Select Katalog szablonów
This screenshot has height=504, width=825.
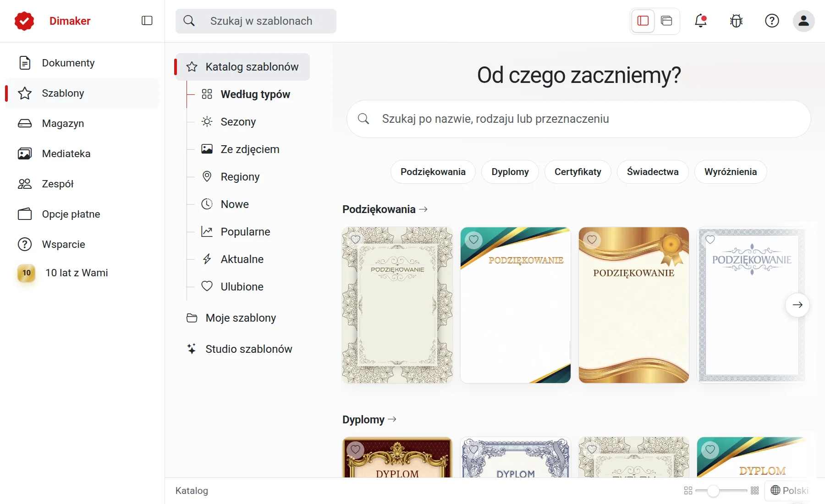click(x=242, y=67)
